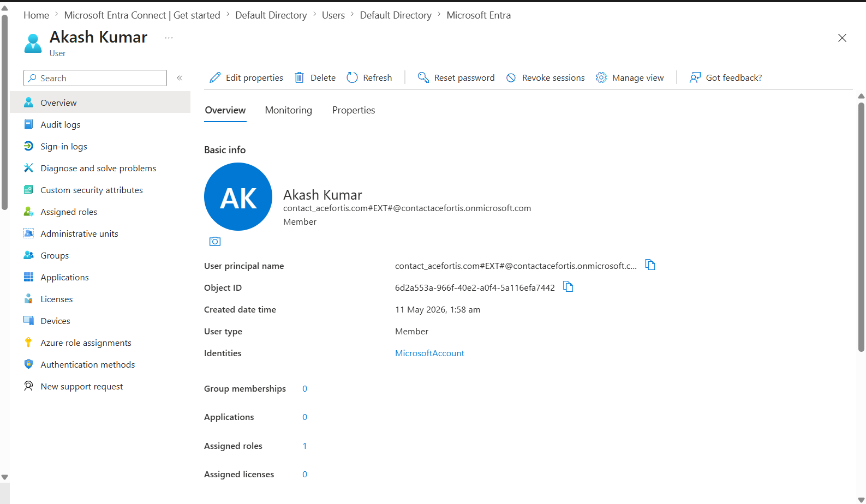Open Reset password from the toolbar
The width and height of the screenshot is (866, 504).
pos(456,78)
